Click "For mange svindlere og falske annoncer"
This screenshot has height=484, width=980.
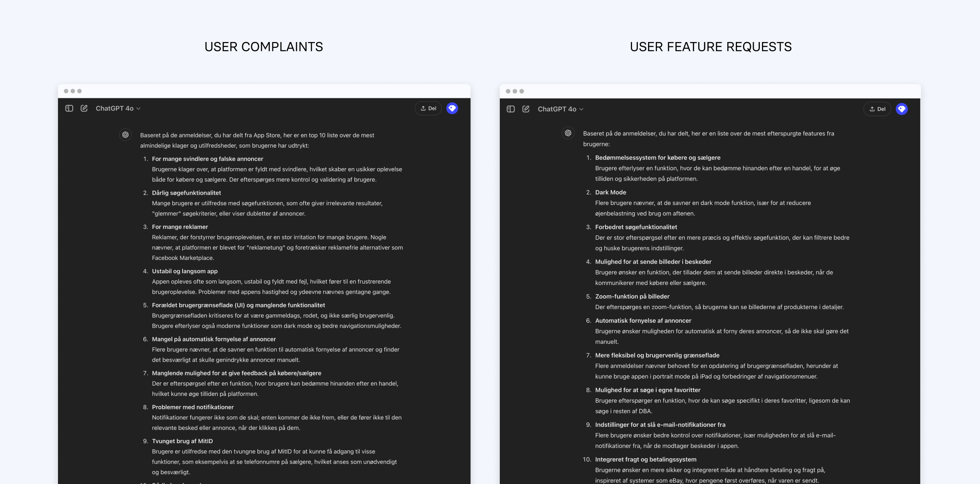(207, 159)
